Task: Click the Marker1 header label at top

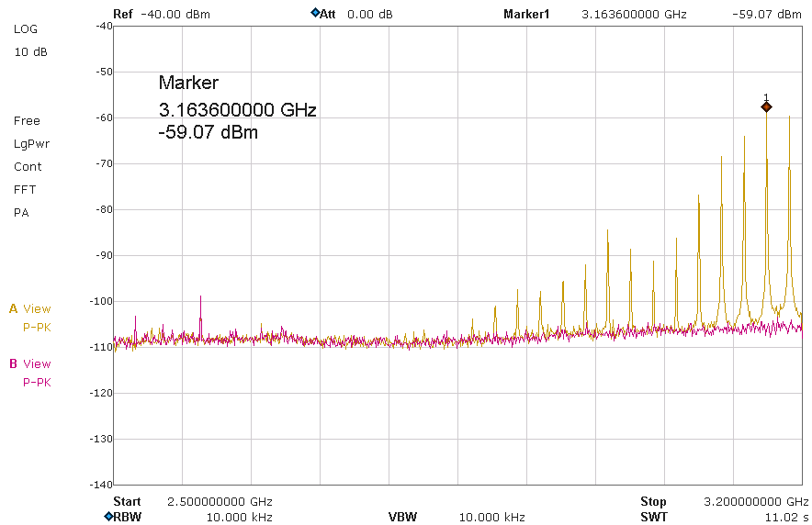Action: 526,14
